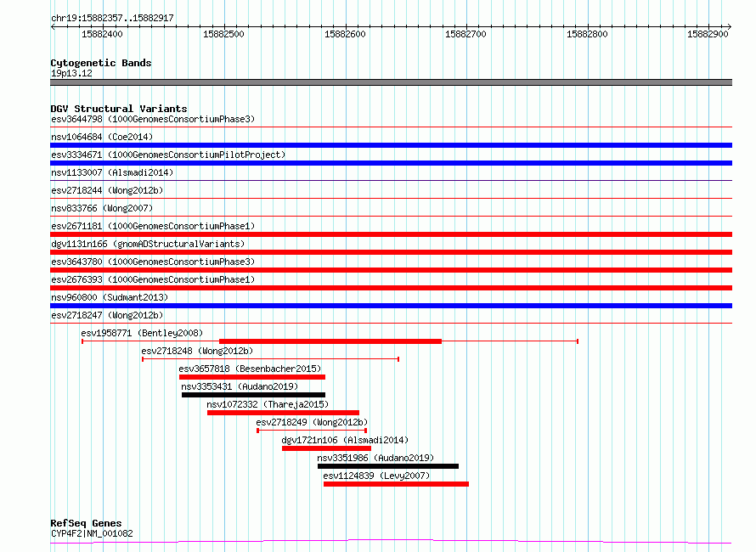Open variant nsv960800 (Sudmant2013)
This screenshot has width=756, height=552.
point(110,297)
